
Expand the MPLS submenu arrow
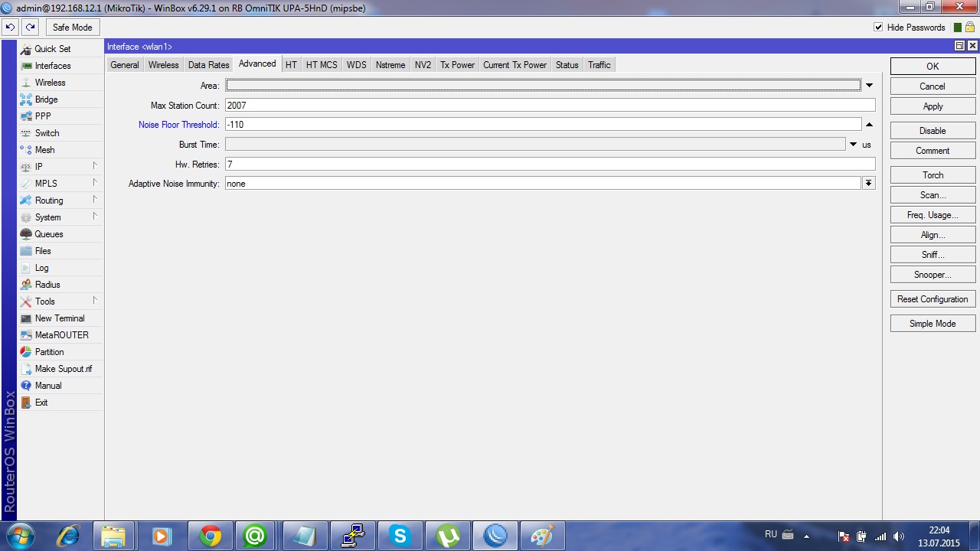click(95, 183)
